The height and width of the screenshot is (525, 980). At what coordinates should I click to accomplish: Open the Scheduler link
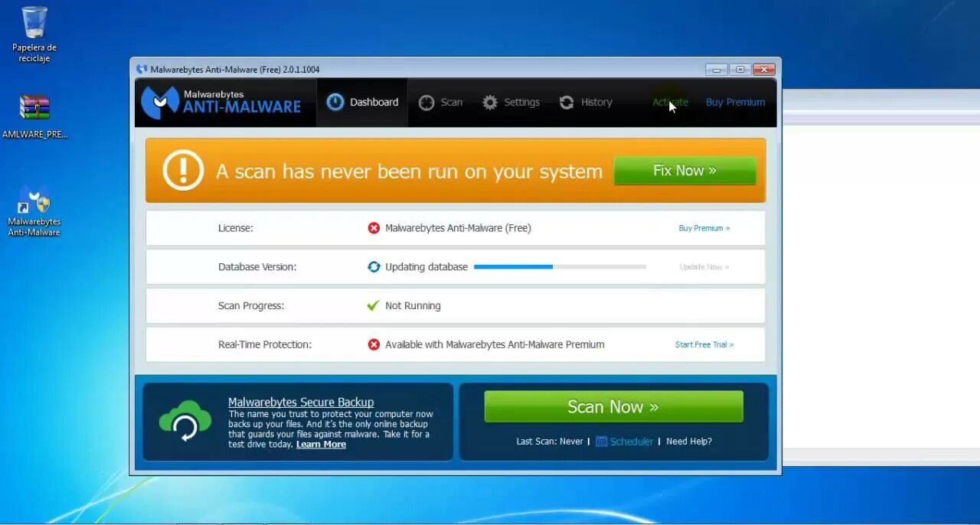pyautogui.click(x=632, y=442)
